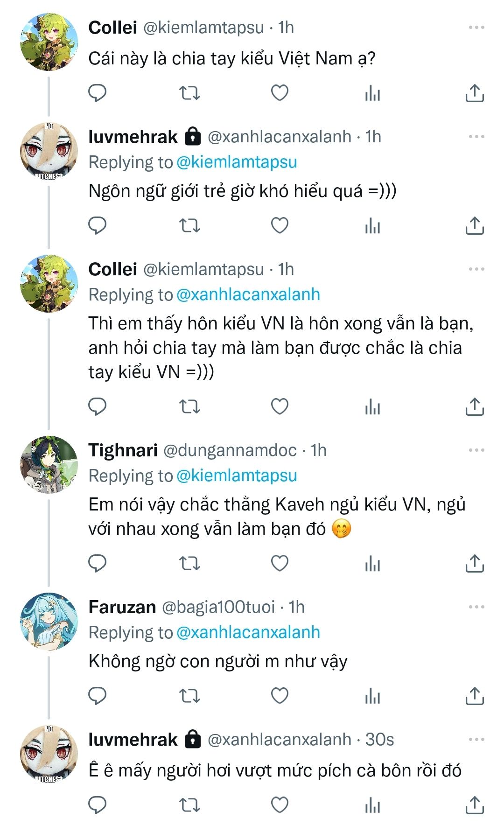504x832 pixels.
Task: Reply to Collei's first tweet about chia tay
Action: (98, 93)
